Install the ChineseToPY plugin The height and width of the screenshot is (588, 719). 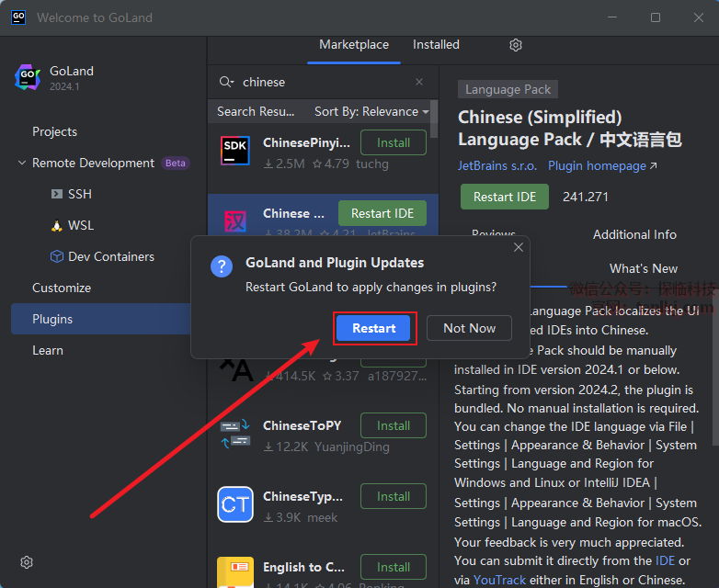(393, 425)
